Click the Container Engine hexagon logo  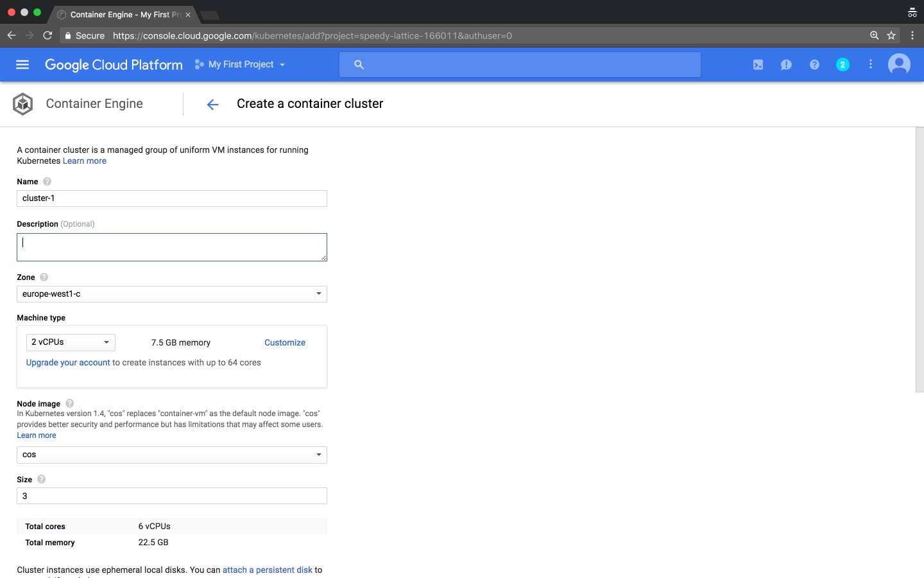click(23, 103)
